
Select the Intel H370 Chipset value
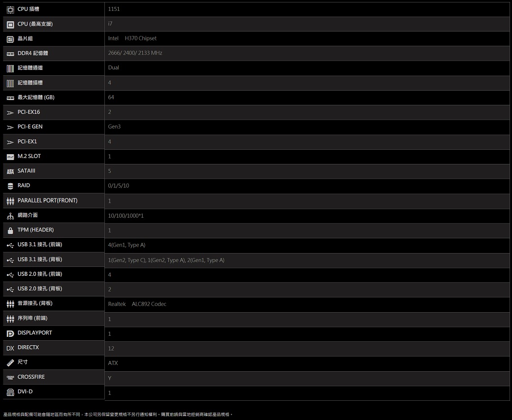[132, 38]
